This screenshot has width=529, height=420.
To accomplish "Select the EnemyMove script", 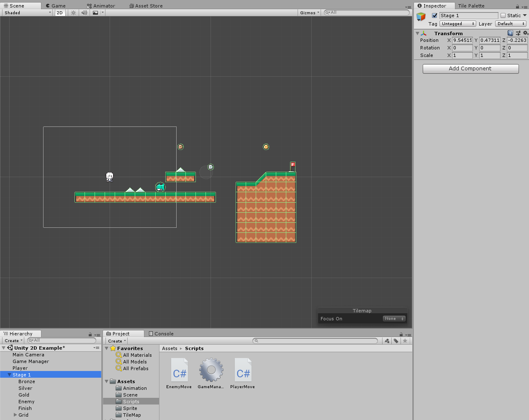I will [x=179, y=374].
